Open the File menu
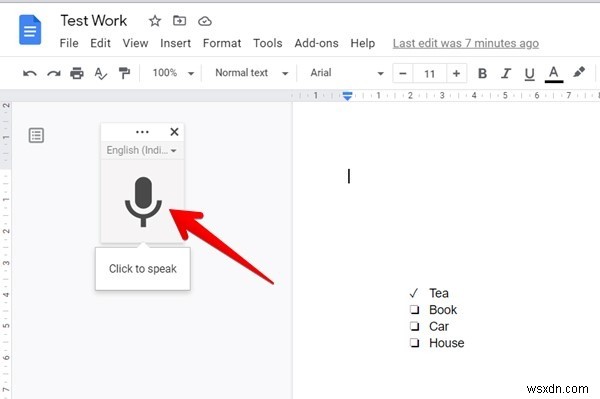 (x=69, y=43)
